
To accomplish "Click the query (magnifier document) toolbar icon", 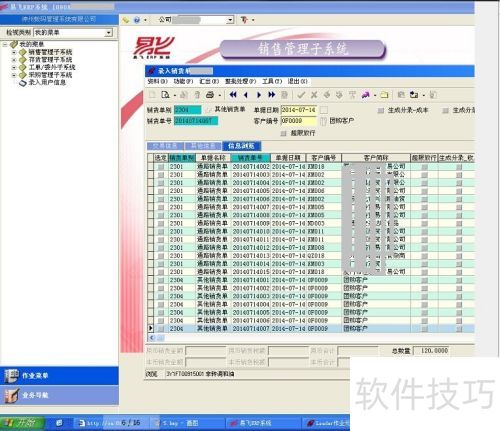I will 165,95.
